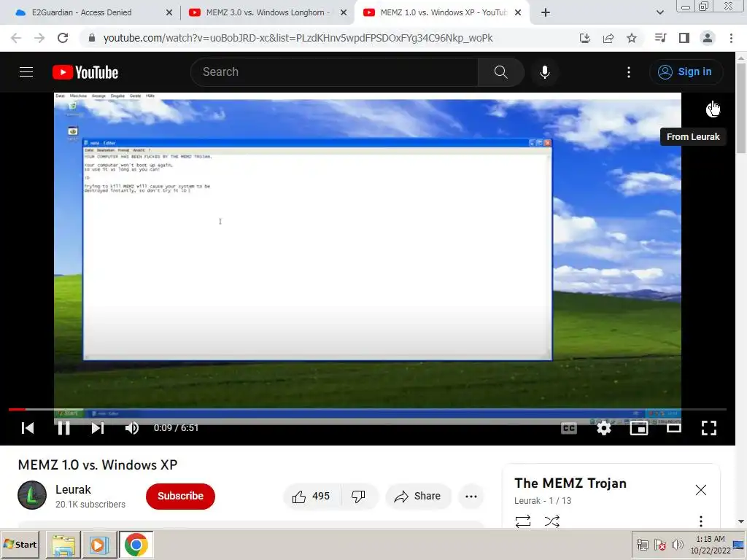Open playlist options three-dot menu
The width and height of the screenshot is (747, 560).
tap(700, 521)
